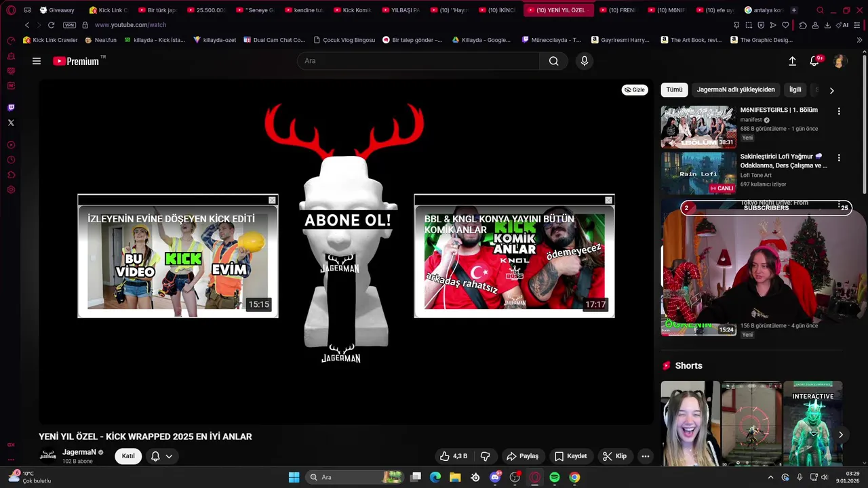The width and height of the screenshot is (868, 488).
Task: Show hidden tray icons chevron
Action: tap(770, 477)
